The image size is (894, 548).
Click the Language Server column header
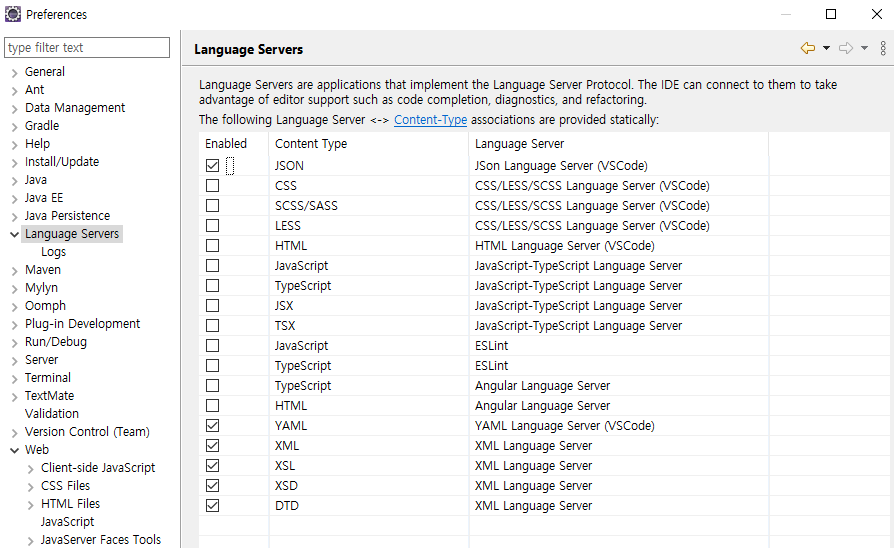pos(619,144)
